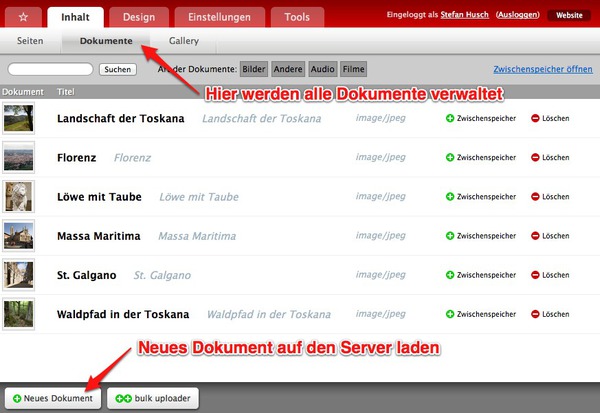Click green plus icon for St. Galgano
600x413 pixels.
click(450, 275)
